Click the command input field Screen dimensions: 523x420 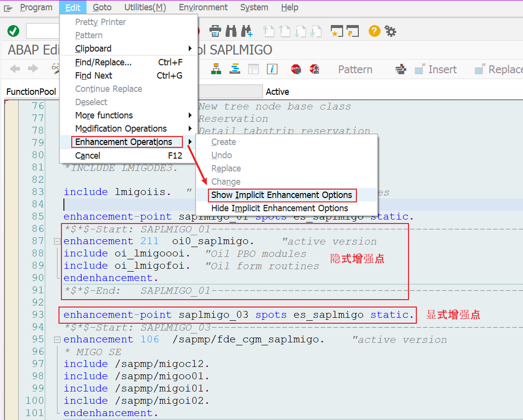click(43, 31)
